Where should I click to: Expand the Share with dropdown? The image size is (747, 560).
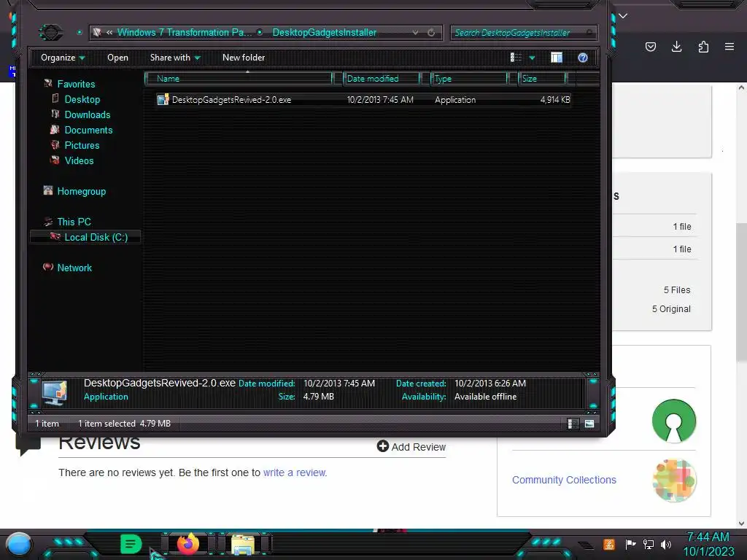pyautogui.click(x=175, y=58)
